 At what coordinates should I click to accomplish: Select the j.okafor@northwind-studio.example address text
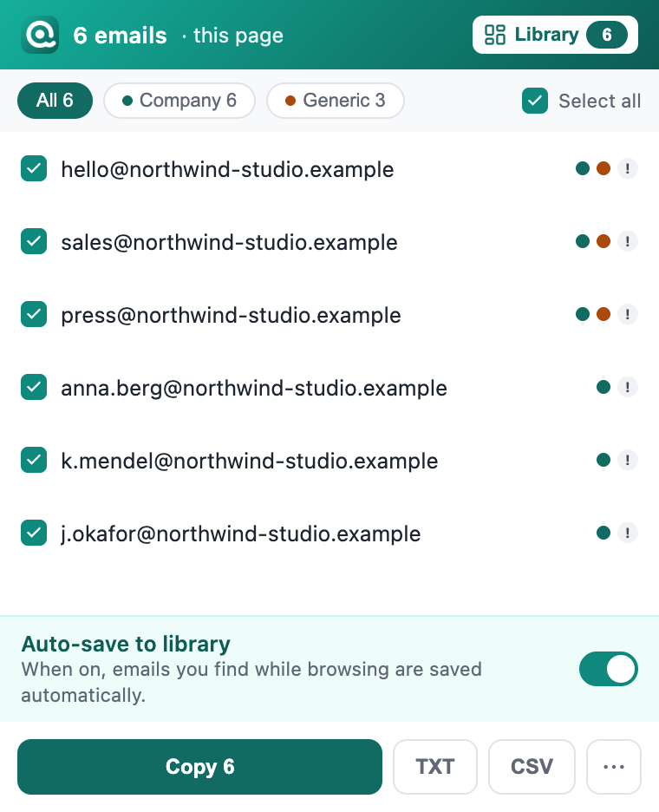241,534
